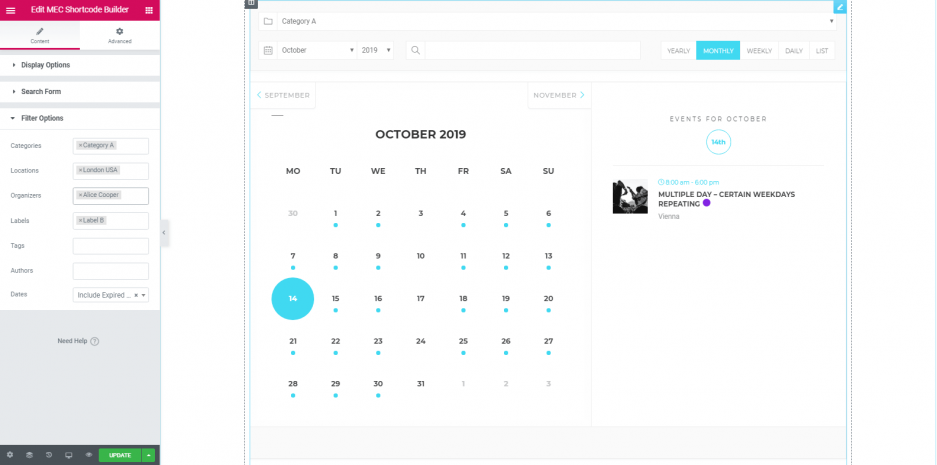
Task: Click the green Update button
Action: (x=120, y=455)
